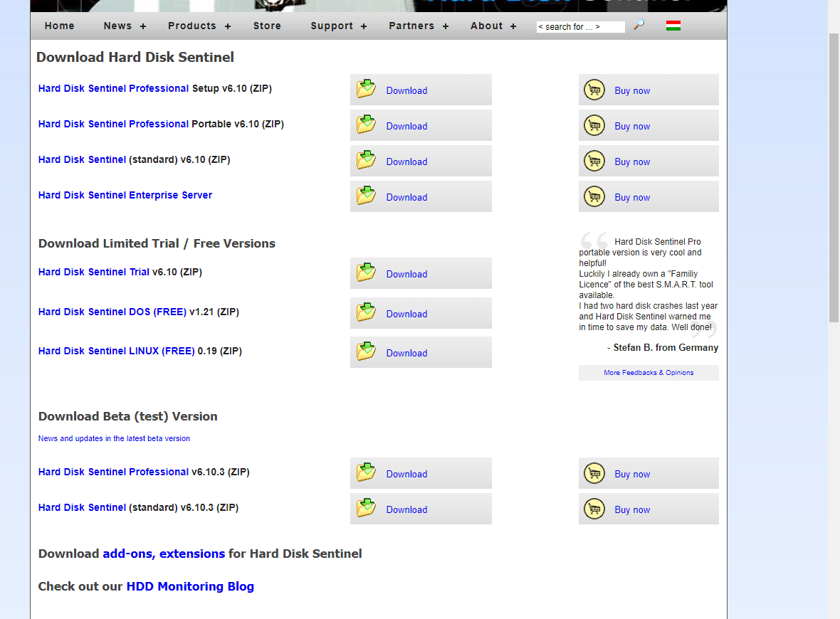Download Hard Disk Sentinel DOS (FREE) v1.21
The height and width of the screenshot is (619, 840).
click(x=406, y=314)
